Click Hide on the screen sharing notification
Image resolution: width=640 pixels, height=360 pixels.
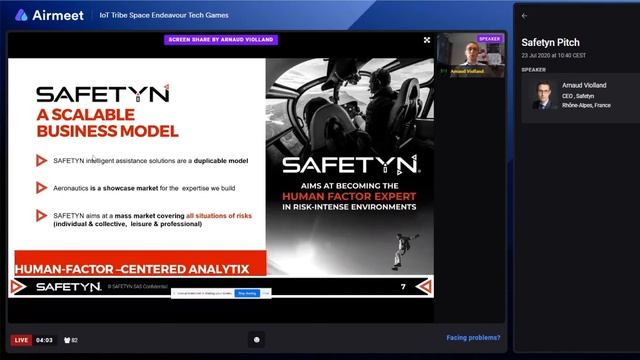[265, 293]
